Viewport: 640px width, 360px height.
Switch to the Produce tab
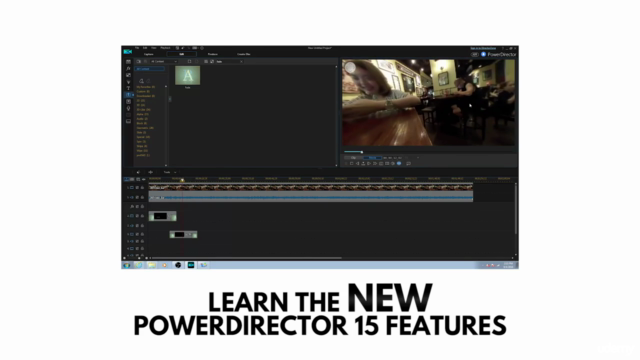[213, 54]
